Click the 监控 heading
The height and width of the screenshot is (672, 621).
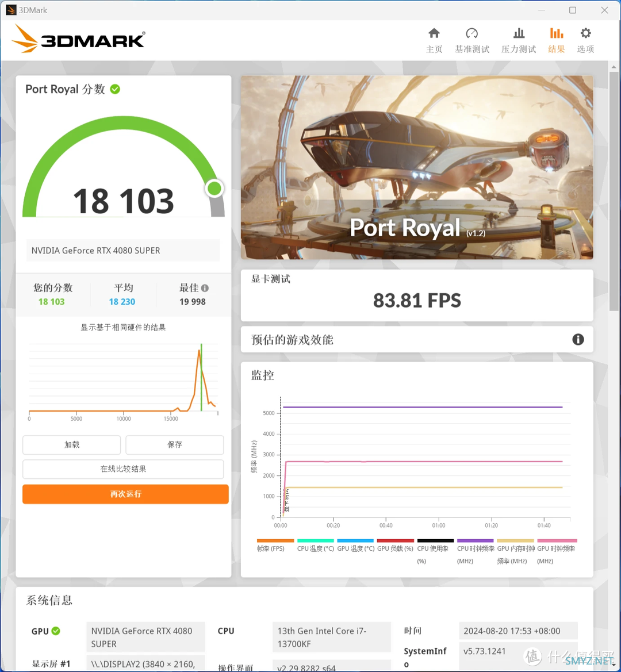point(262,375)
